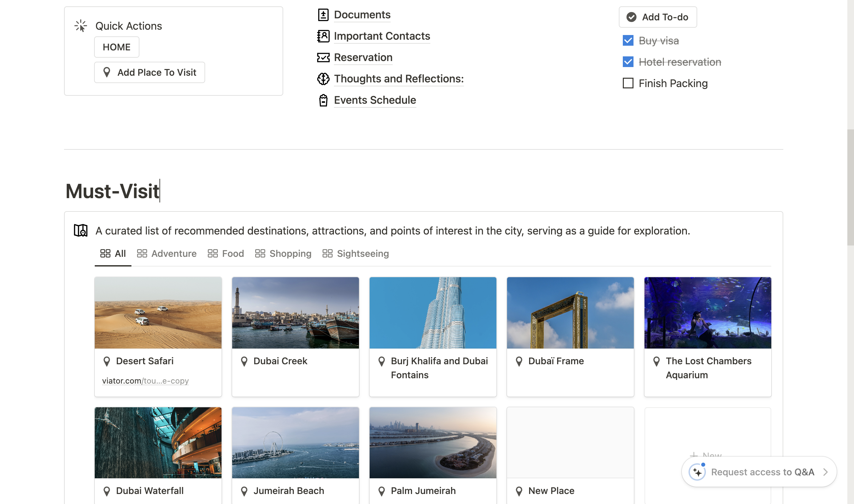Click the AI sparkle icon in Q&A bar
Image resolution: width=854 pixels, height=504 pixels.
click(697, 472)
